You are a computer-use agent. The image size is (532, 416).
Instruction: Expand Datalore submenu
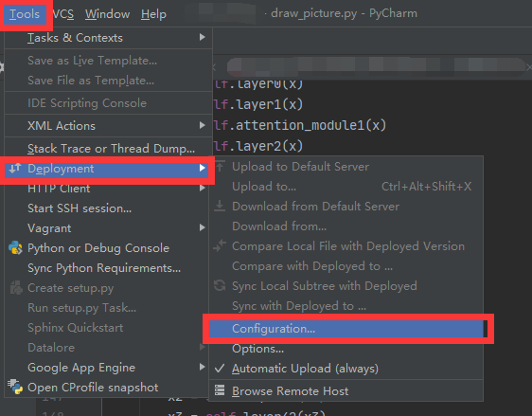[x=108, y=348]
